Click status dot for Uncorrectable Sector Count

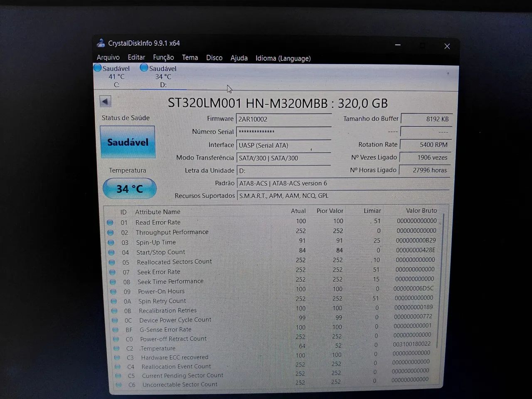point(119,385)
